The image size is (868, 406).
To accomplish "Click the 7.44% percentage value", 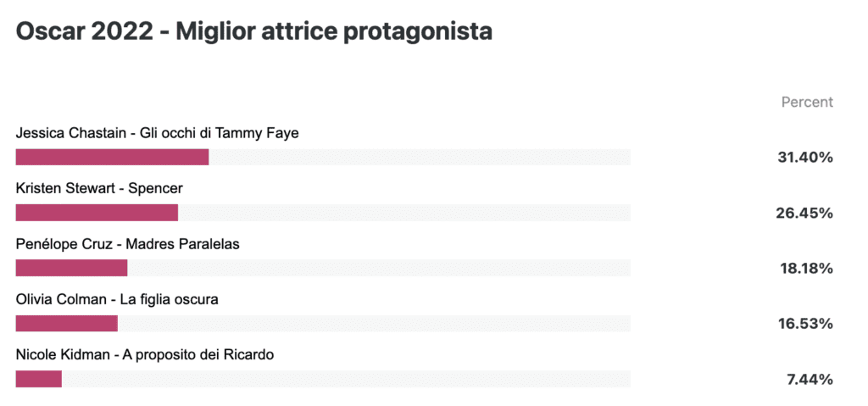I will [810, 380].
